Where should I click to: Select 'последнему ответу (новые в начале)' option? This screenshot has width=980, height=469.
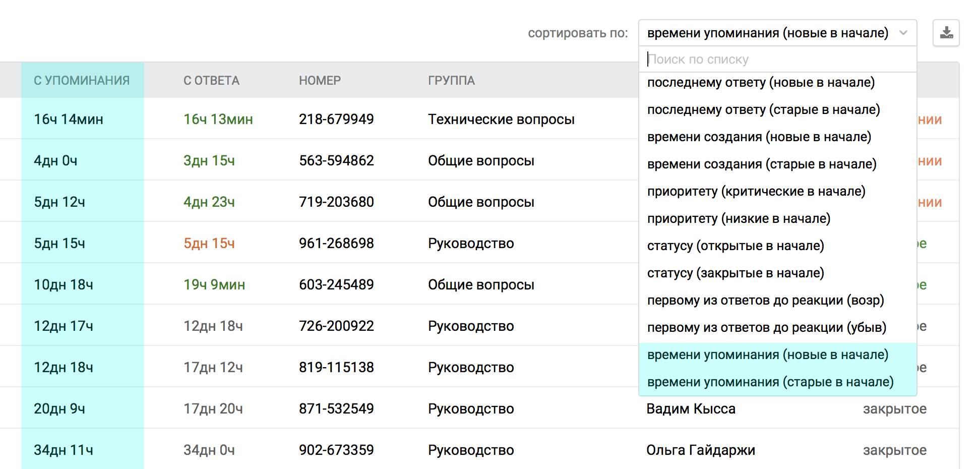[x=761, y=82]
